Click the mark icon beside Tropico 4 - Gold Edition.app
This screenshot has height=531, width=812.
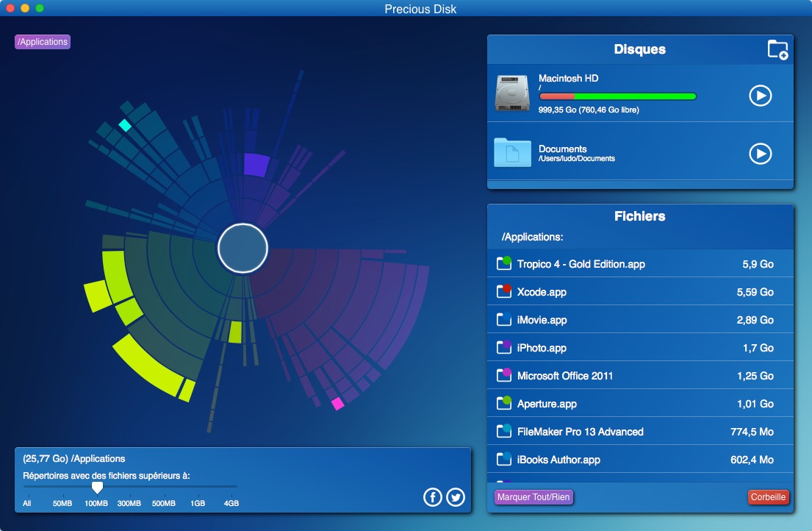[x=504, y=263]
